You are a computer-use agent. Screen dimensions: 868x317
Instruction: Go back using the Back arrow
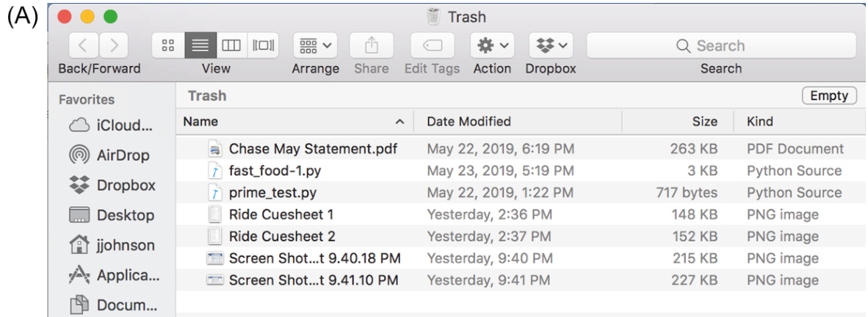[84, 45]
